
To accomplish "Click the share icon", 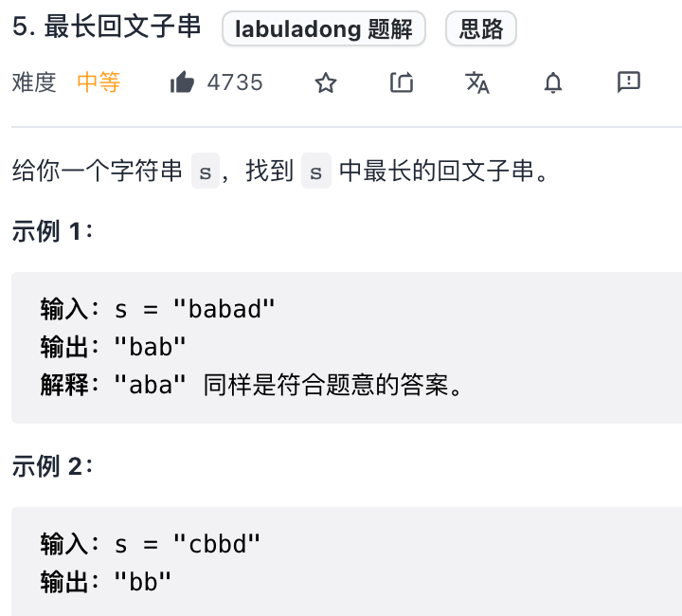I will 402,83.
